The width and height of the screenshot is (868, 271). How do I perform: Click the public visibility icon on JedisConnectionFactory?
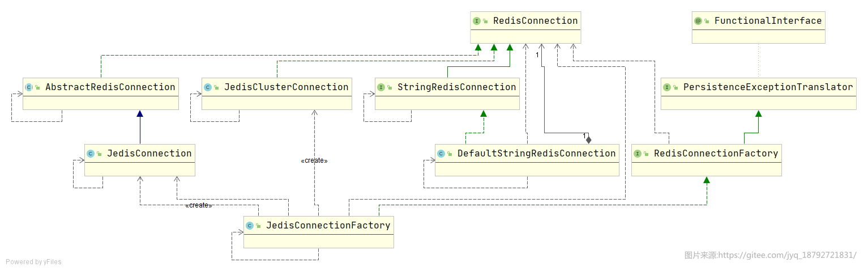[258, 226]
